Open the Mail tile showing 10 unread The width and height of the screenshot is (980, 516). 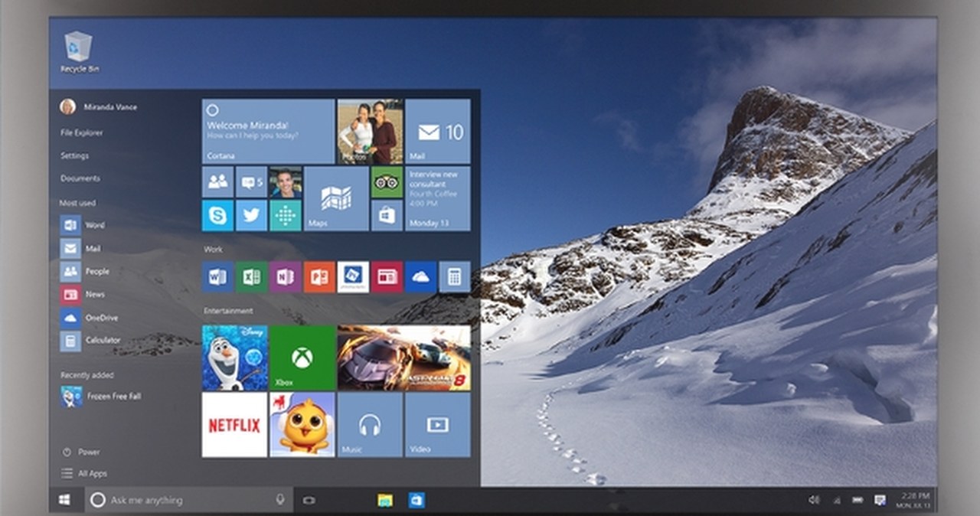point(437,130)
